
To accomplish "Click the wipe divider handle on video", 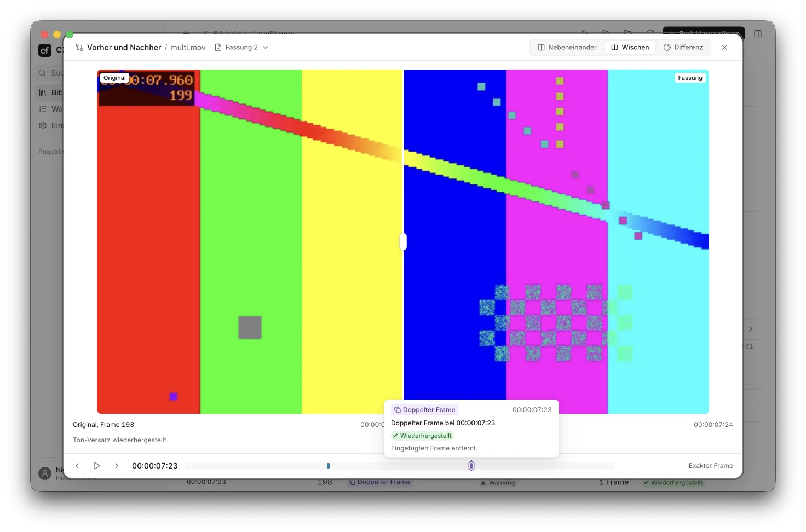I will coord(404,241).
